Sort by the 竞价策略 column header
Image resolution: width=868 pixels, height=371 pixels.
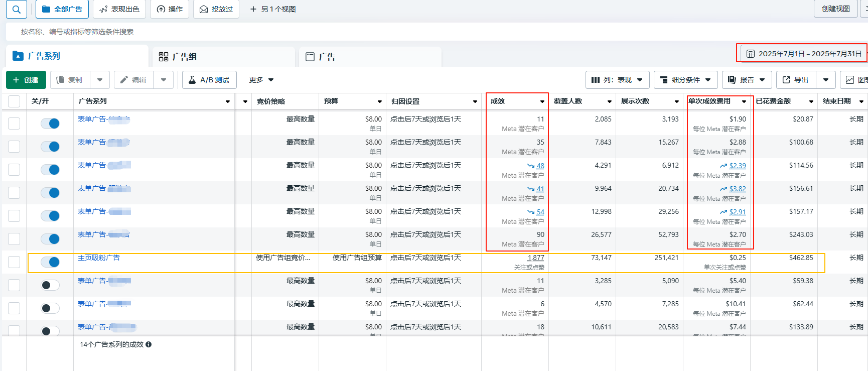pos(271,101)
